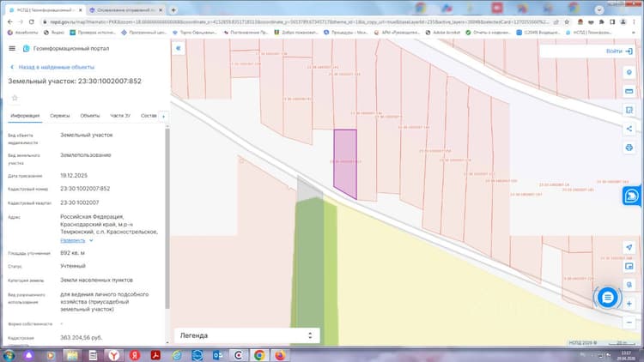Bookmark the page with the address bar star

[567, 21]
